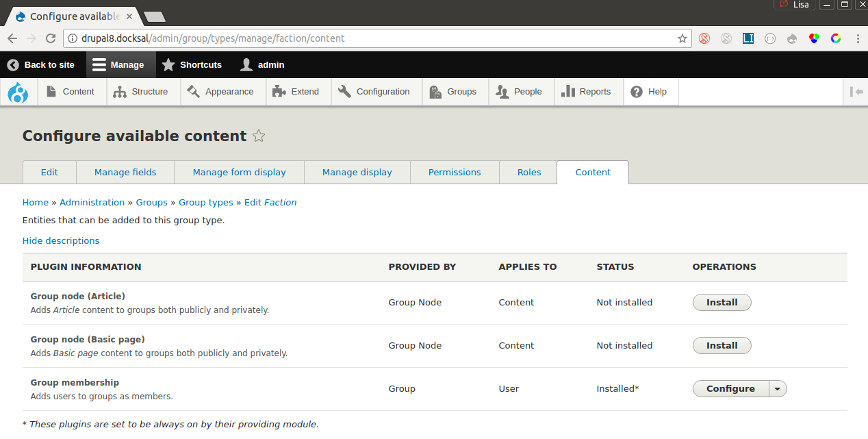Screen dimensions: 868x439
Task: Open the Reports admin menu item
Action: click(586, 92)
